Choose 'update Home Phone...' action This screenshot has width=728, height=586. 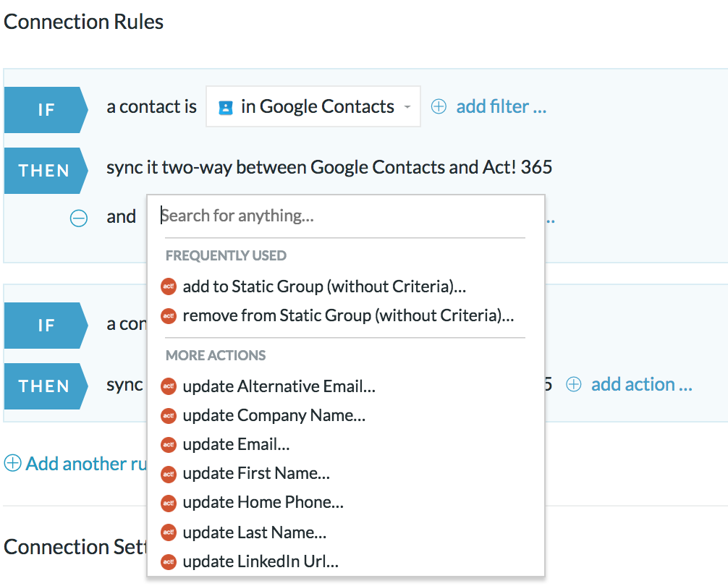(263, 503)
